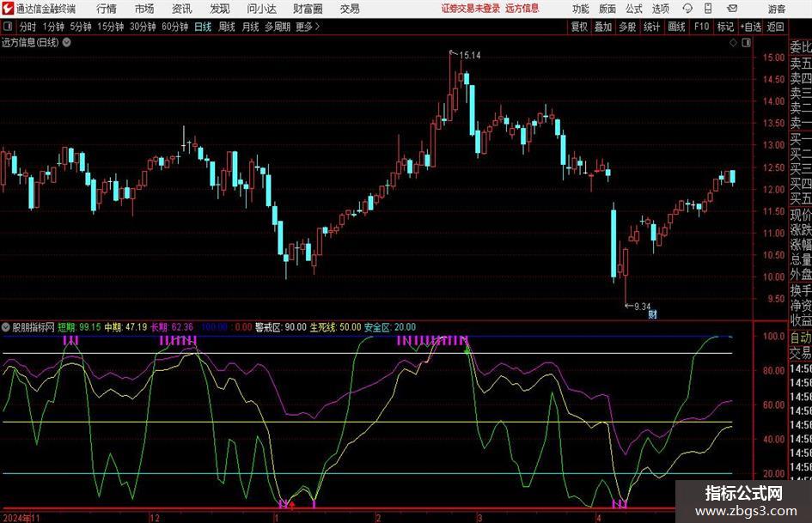Click the 短期: 99.15 indicator value

click(79, 326)
